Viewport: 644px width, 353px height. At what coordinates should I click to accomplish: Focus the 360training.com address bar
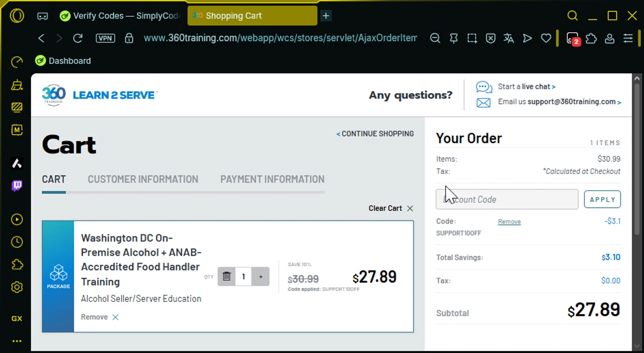(280, 38)
